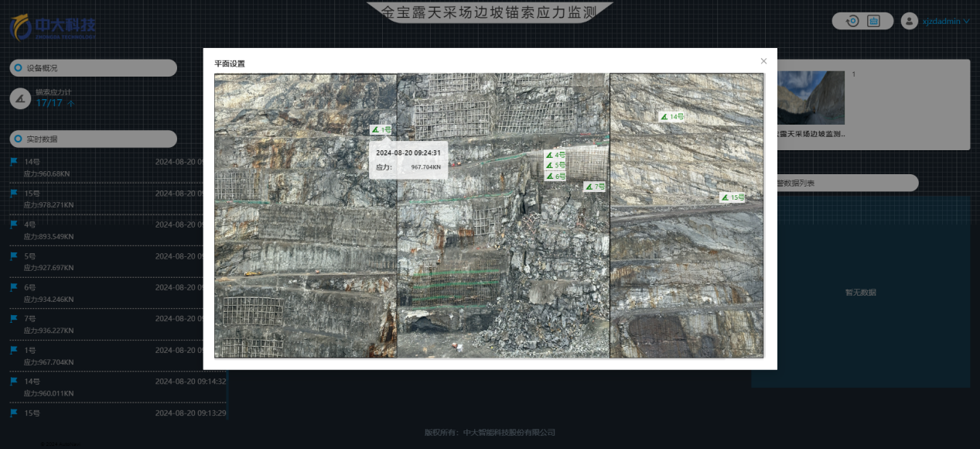This screenshot has width=980, height=449.
Task: Click the 17/17 anchor stress meter count
Action: [x=50, y=103]
